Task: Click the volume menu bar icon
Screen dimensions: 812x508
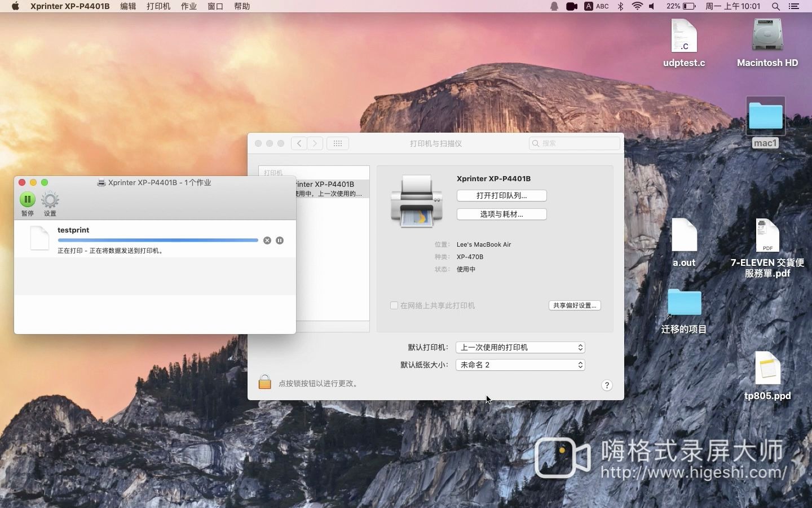Action: (652, 6)
